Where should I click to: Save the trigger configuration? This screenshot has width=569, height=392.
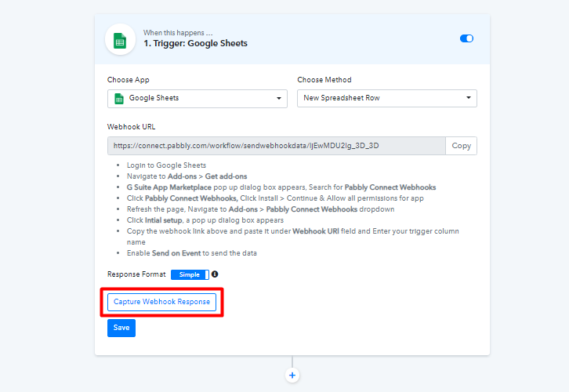tap(121, 328)
